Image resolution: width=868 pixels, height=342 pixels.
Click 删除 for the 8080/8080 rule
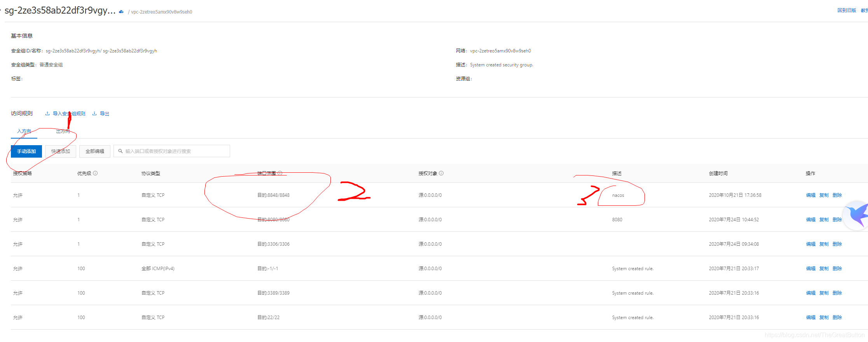[x=837, y=220]
